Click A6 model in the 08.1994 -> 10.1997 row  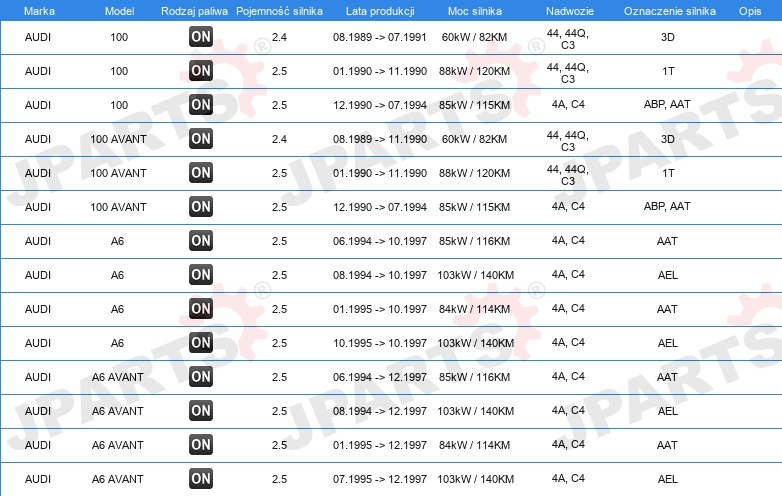117,275
